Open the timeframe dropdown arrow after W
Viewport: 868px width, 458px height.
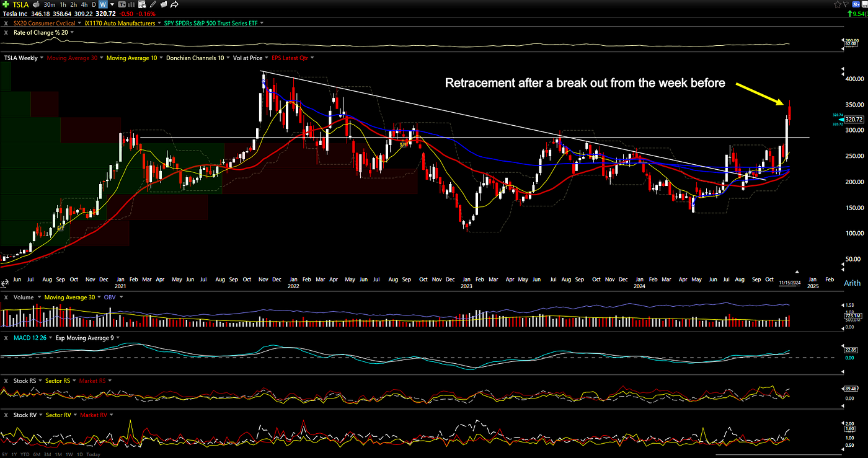[x=112, y=4]
